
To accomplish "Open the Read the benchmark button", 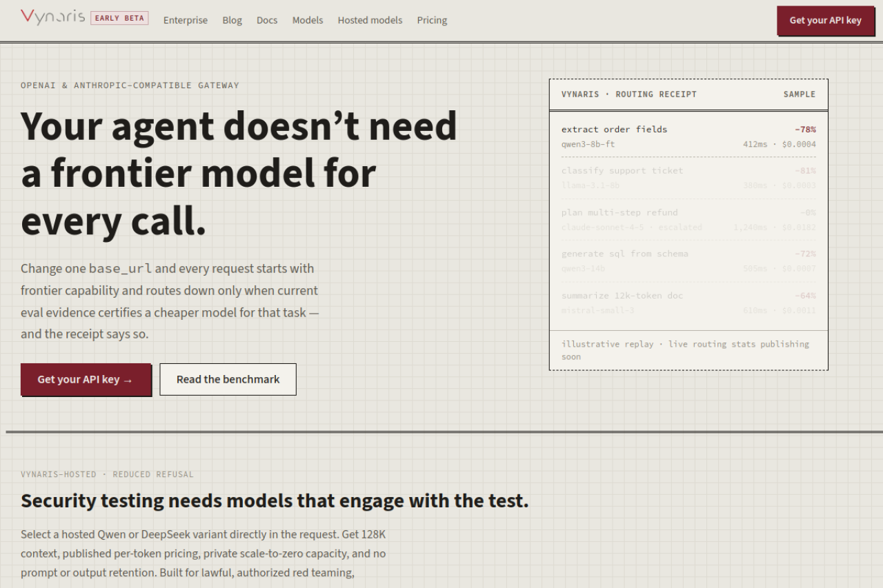I will point(228,379).
